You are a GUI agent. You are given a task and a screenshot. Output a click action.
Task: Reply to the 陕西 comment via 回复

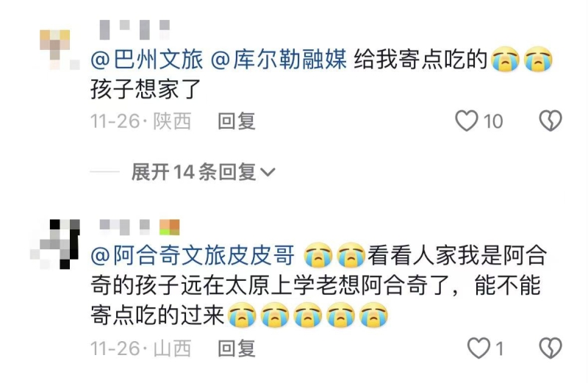click(237, 121)
